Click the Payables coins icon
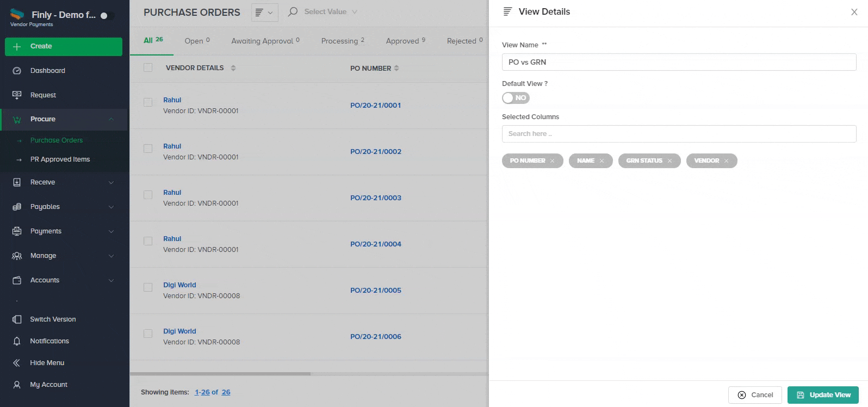The image size is (868, 407). click(17, 207)
